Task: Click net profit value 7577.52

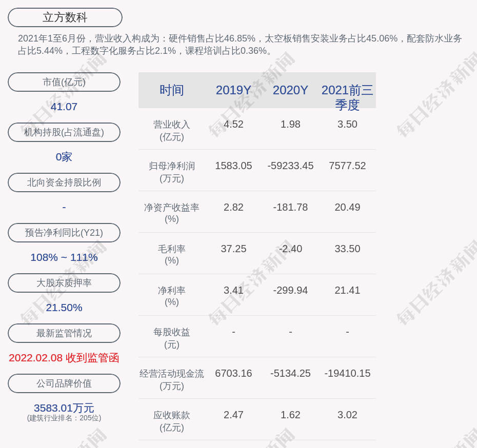Action: pos(347,166)
